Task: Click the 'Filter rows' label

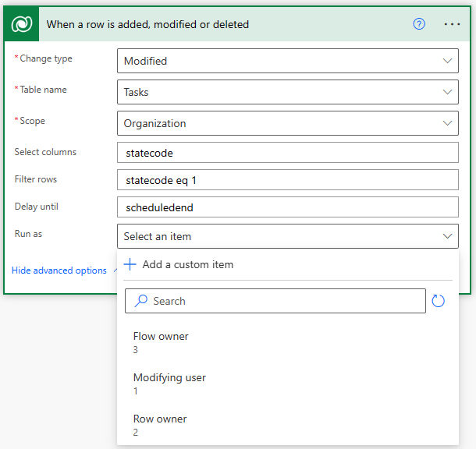Action: [36, 179]
